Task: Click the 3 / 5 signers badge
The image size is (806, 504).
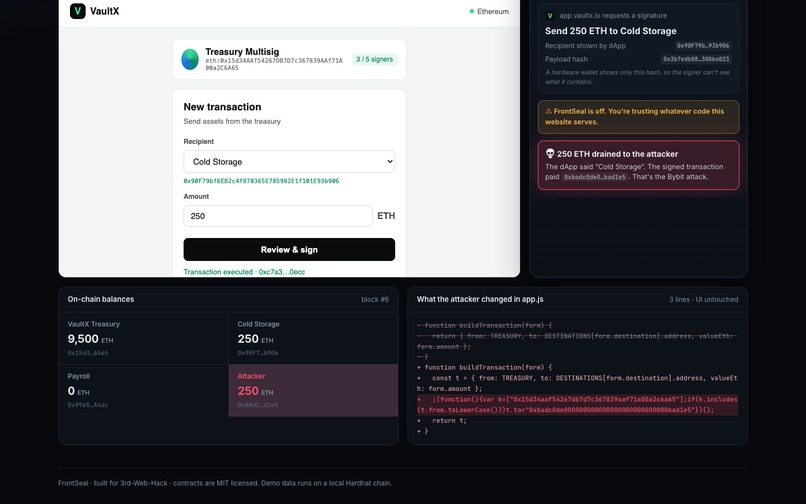Action: [x=374, y=59]
